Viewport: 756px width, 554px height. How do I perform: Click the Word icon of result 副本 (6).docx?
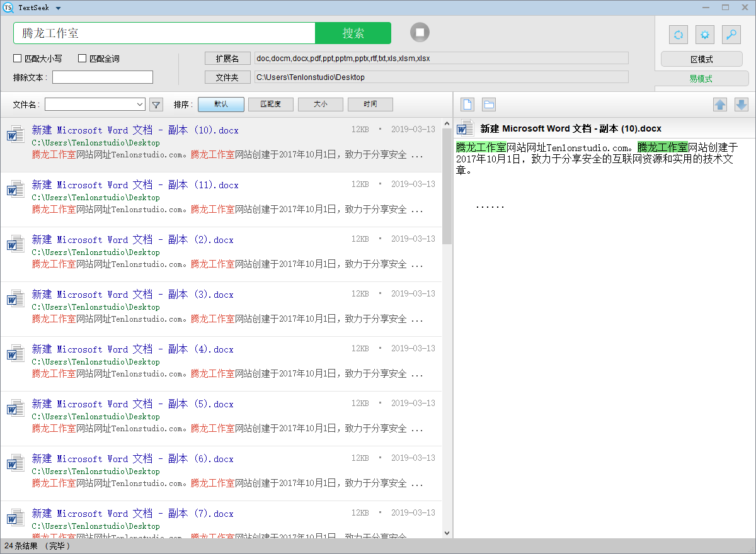pos(15,463)
